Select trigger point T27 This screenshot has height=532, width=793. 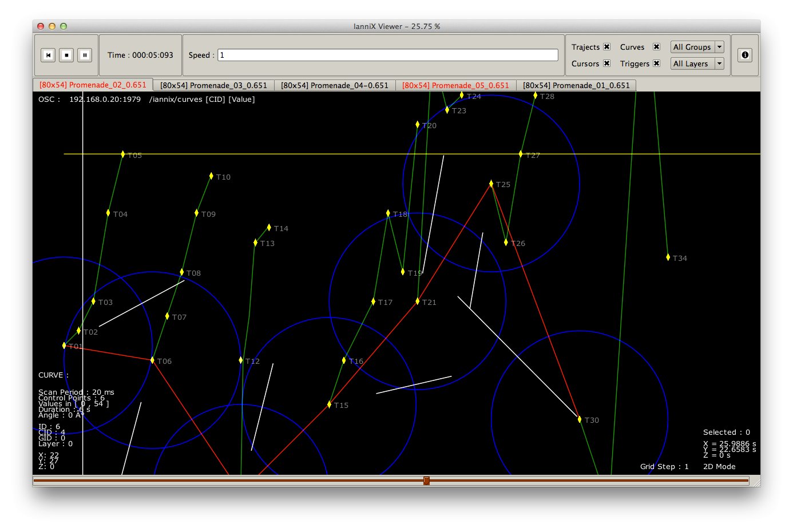521,154
